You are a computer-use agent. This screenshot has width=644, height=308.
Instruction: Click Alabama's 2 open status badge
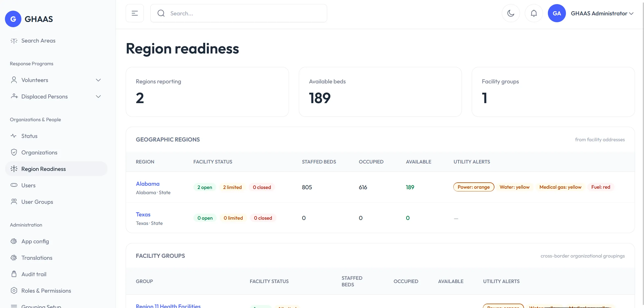coord(205,187)
